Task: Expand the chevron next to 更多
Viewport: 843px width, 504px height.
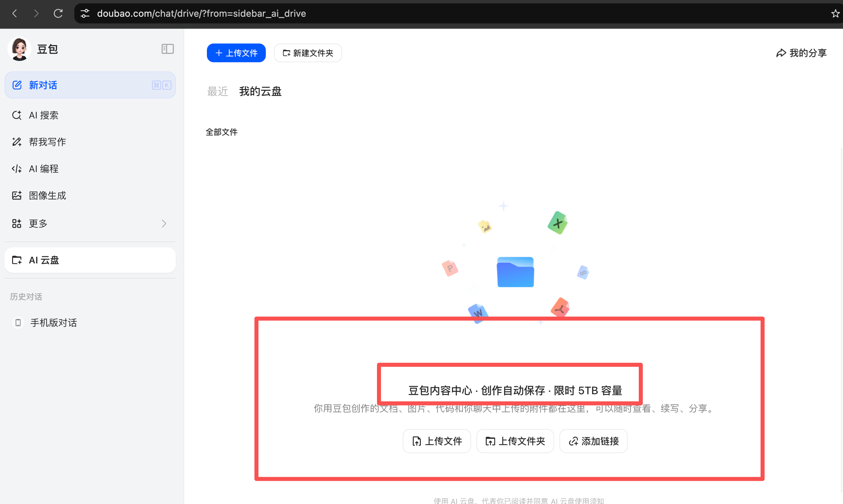Action: [164, 224]
